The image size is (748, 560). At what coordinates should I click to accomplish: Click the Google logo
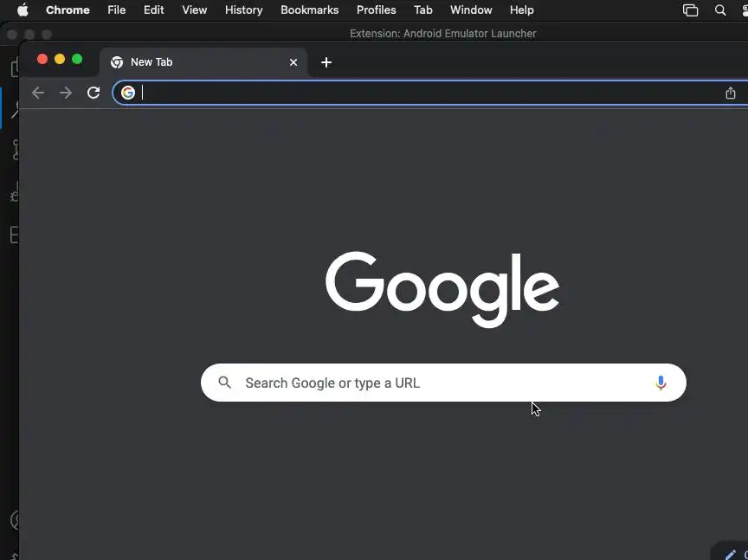point(442,289)
